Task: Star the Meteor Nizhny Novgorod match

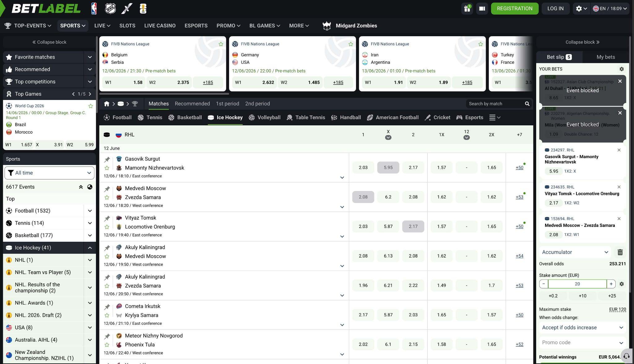Action: tap(107, 345)
